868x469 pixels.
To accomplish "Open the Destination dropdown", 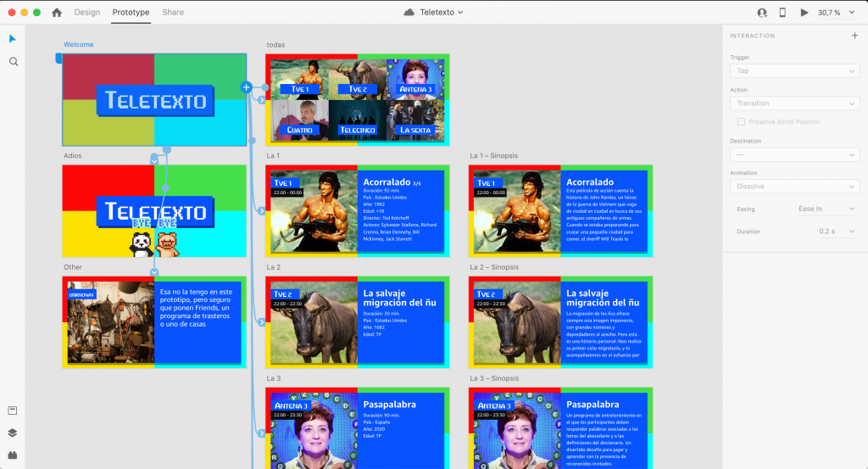I will coord(794,155).
